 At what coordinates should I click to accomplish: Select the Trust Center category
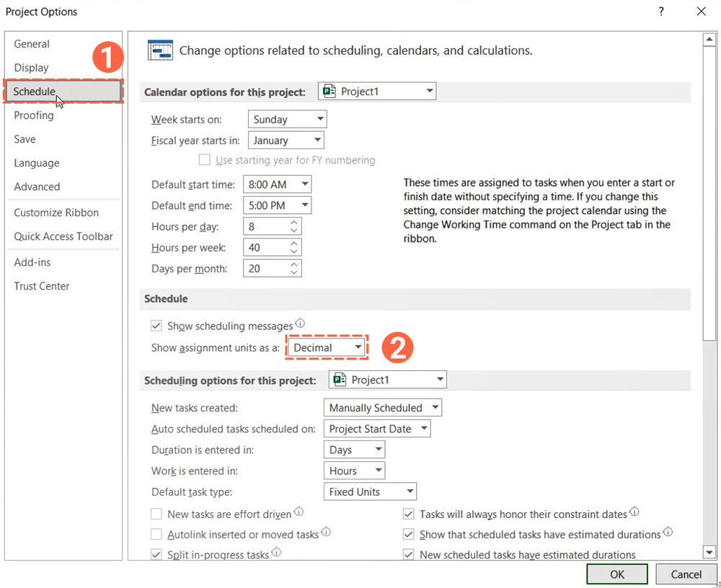coord(63,286)
